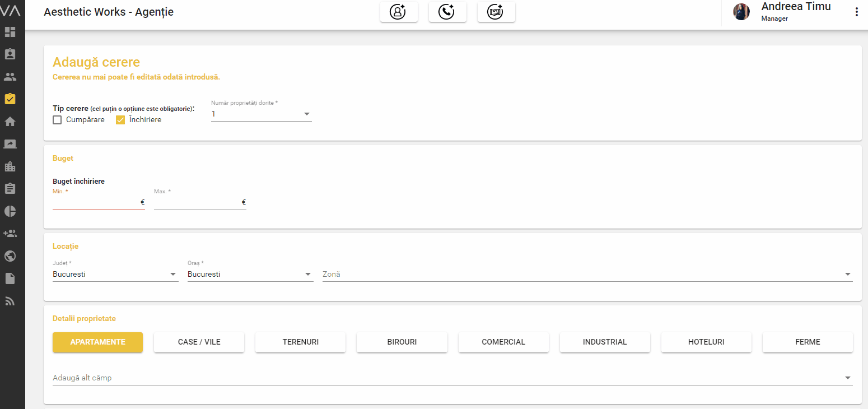Click the add person icon in header
868x409 pixels.
[398, 12]
